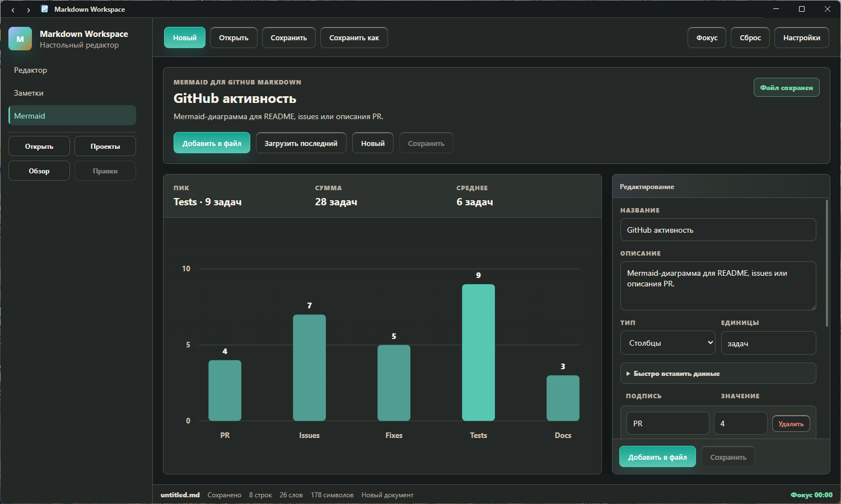Screen dimensions: 841x504
Task: Choose Сохранить как in the toolbar
Action: (x=354, y=37)
